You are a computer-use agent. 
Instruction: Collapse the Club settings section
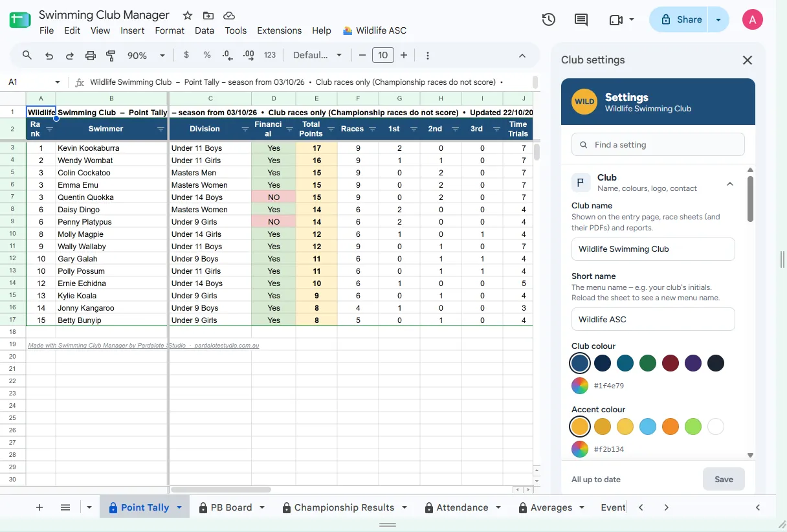pos(730,184)
